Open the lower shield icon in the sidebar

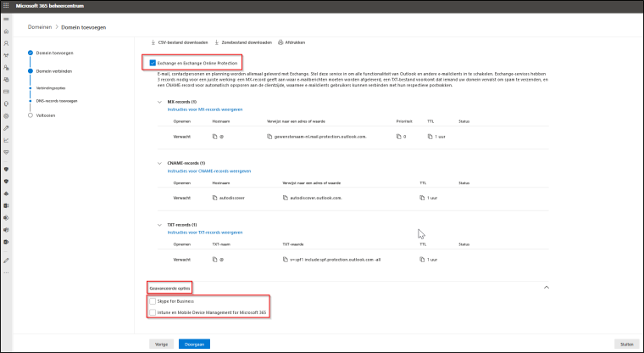[x=6, y=182]
